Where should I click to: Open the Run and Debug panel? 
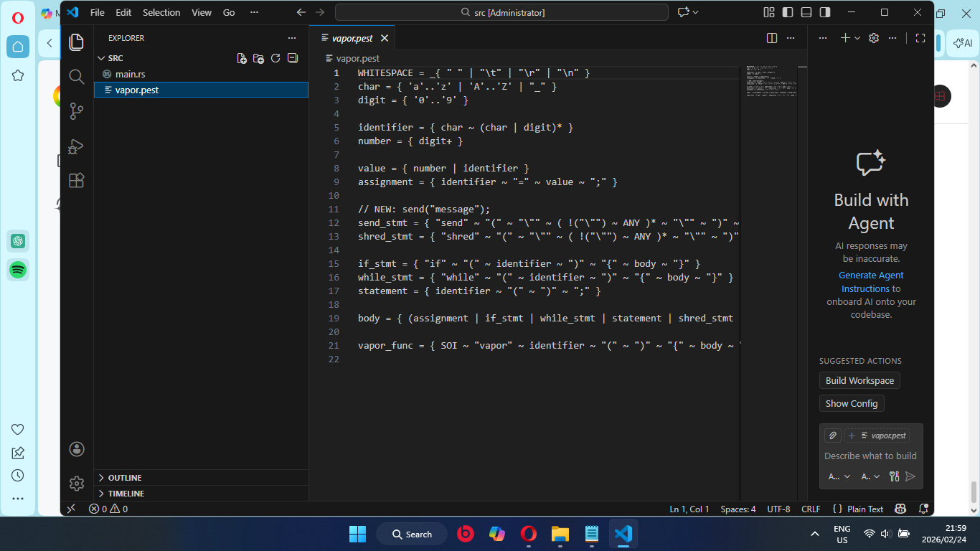(77, 146)
